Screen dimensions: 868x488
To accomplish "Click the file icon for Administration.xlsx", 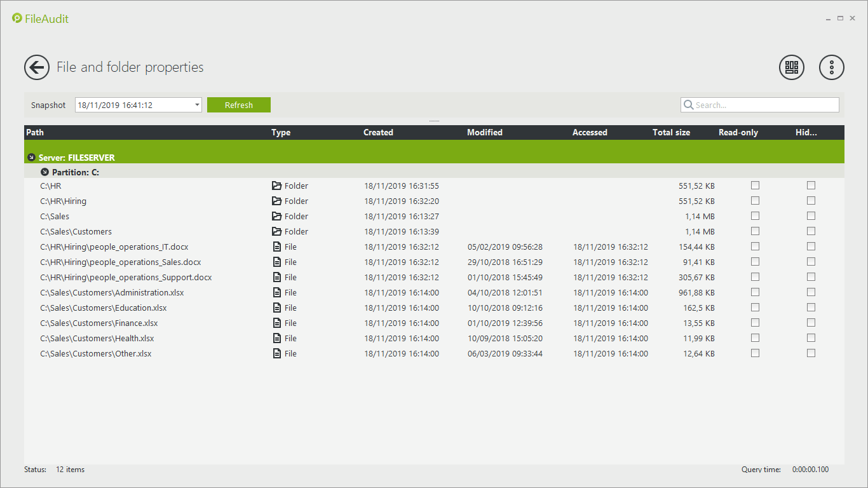I will [276, 293].
